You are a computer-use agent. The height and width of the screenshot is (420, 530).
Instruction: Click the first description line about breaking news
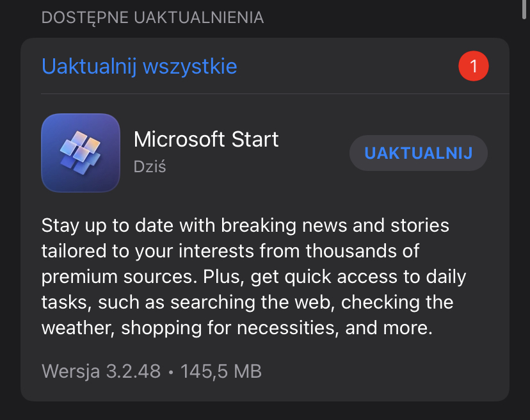tap(245, 225)
